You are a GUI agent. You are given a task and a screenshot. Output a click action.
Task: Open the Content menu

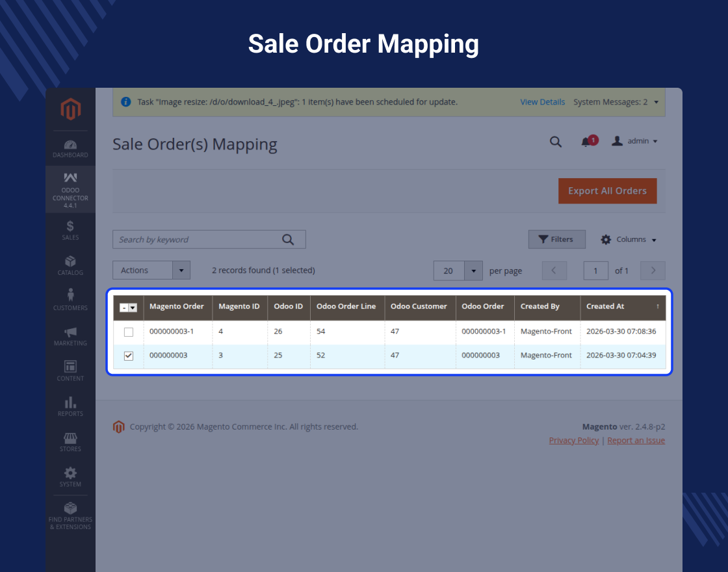click(x=71, y=371)
